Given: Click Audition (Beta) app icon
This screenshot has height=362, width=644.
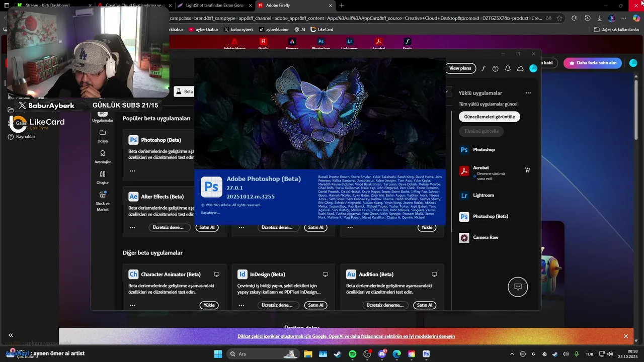Looking at the screenshot, I should click(351, 275).
